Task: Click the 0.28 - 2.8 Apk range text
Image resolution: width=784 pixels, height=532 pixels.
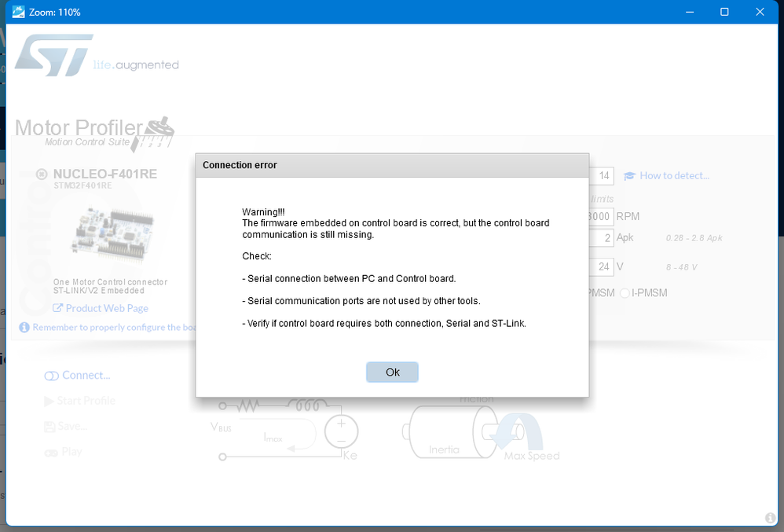Action: coord(694,238)
